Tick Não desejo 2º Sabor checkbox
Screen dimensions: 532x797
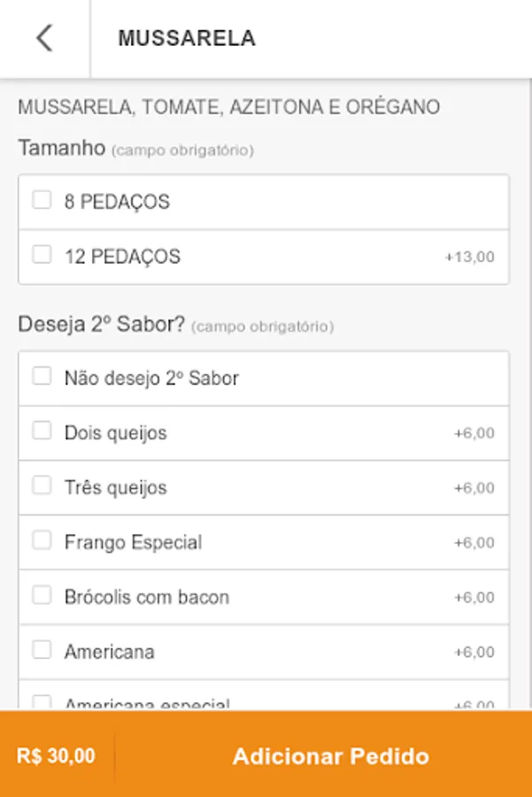(x=42, y=376)
